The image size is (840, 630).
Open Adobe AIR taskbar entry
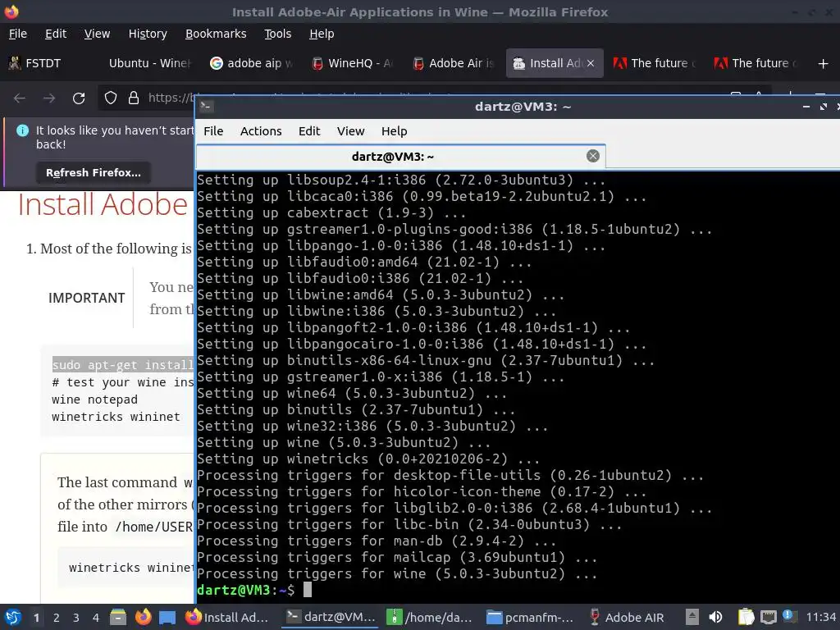pyautogui.click(x=627, y=617)
